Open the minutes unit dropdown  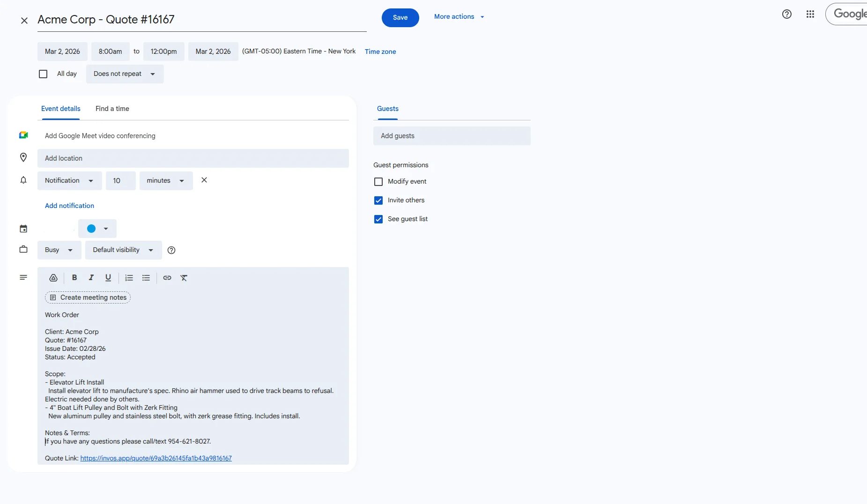(166, 181)
